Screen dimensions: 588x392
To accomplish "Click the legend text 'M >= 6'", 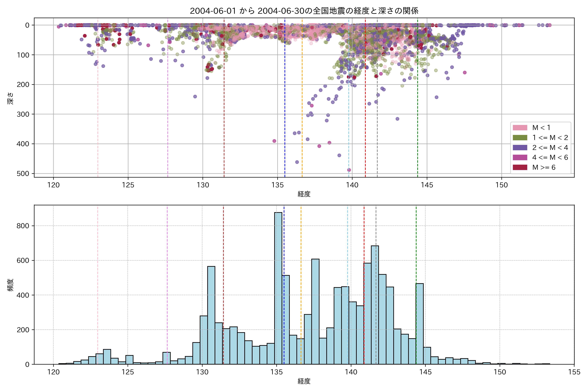I will click(x=544, y=168).
